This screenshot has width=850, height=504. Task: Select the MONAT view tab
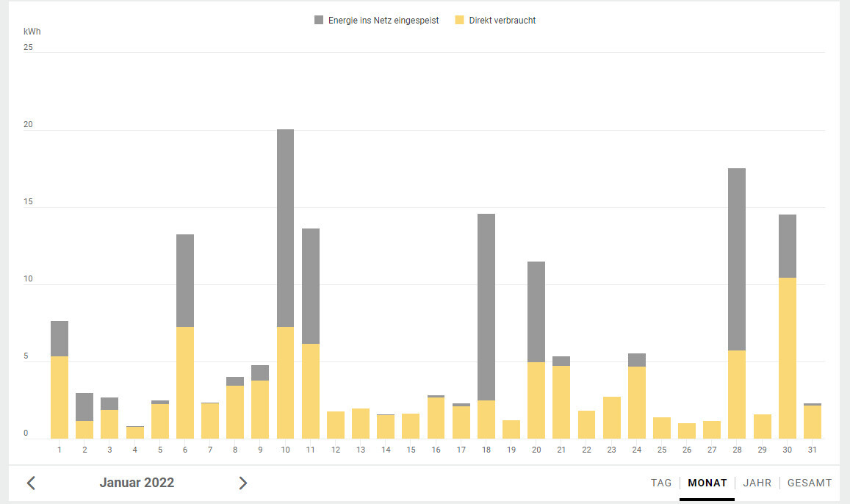point(707,483)
